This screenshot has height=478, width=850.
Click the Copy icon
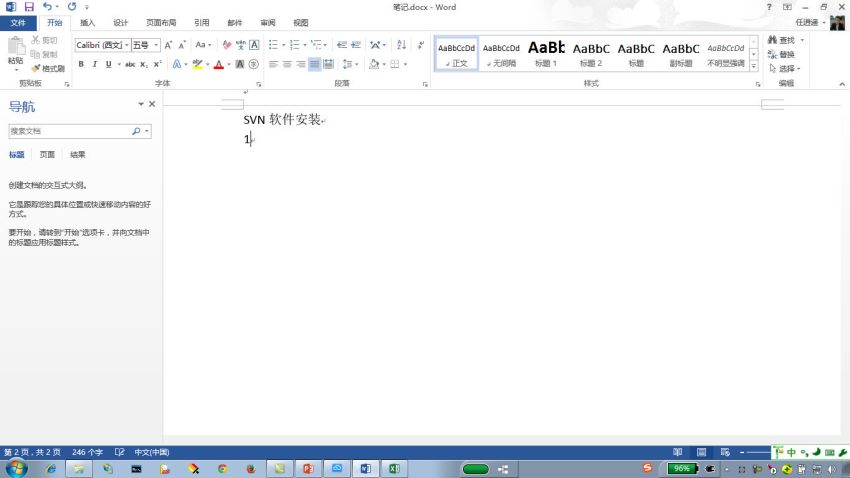pyautogui.click(x=36, y=54)
